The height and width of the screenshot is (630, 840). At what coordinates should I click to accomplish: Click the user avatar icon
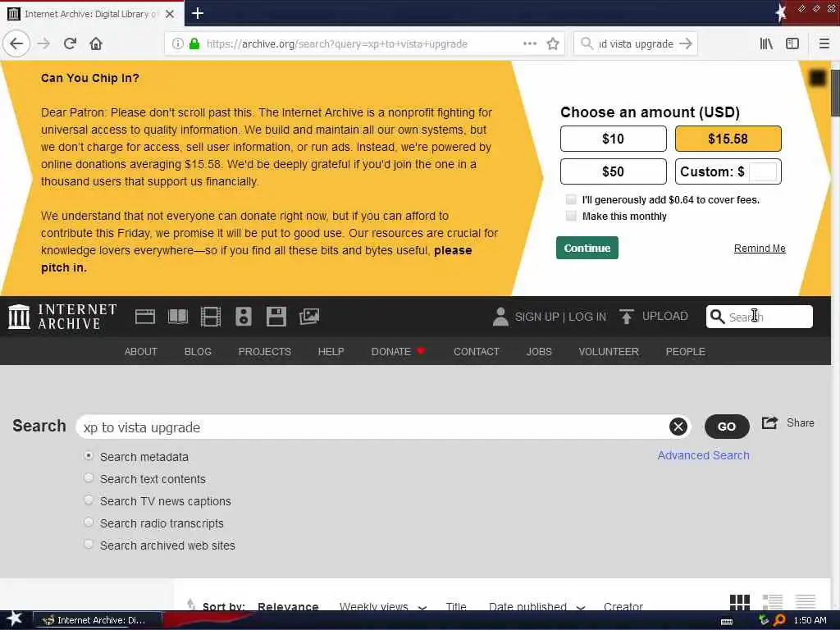(x=500, y=317)
